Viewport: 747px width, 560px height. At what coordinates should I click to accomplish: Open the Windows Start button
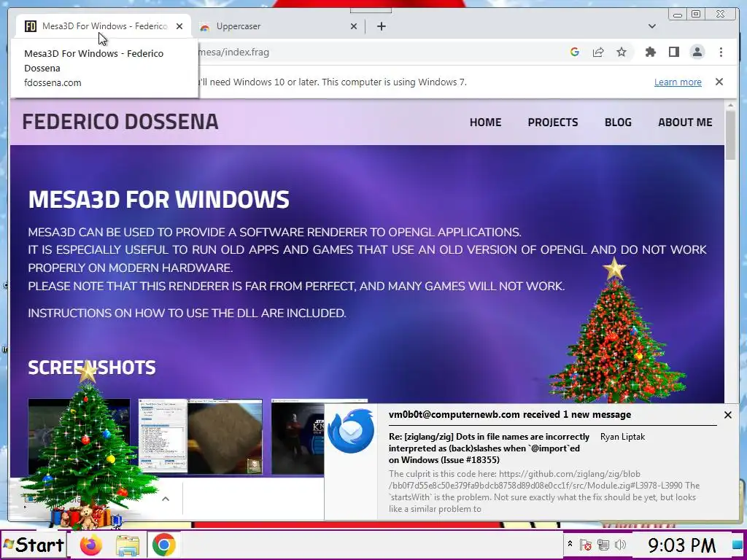(x=34, y=545)
